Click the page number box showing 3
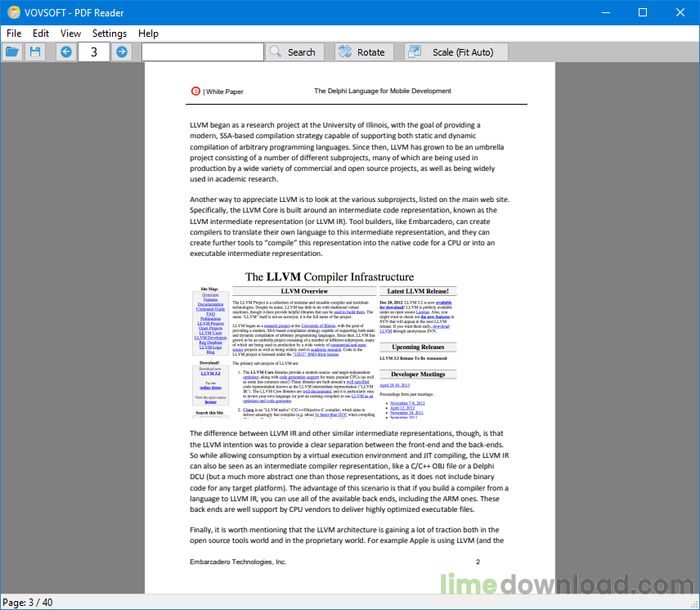 [x=92, y=52]
